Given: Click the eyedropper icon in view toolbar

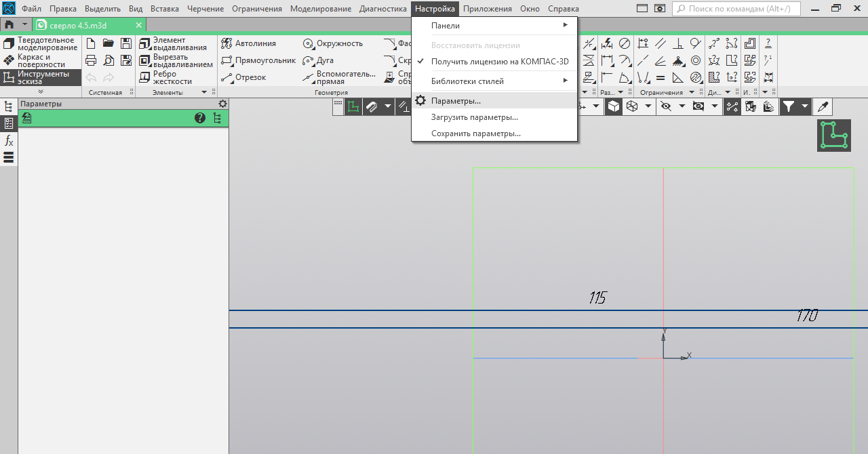Looking at the screenshot, I should coord(823,106).
